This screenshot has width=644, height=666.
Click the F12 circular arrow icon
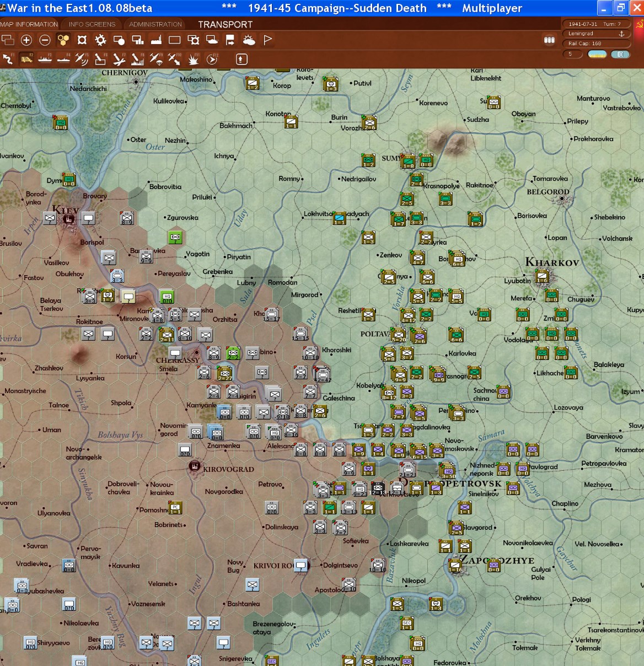pyautogui.click(x=212, y=59)
